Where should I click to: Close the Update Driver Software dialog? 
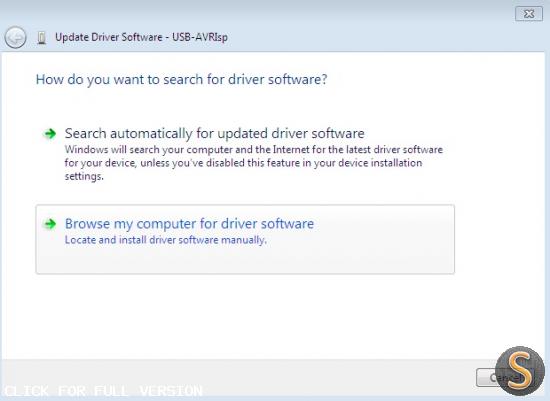pyautogui.click(x=529, y=14)
